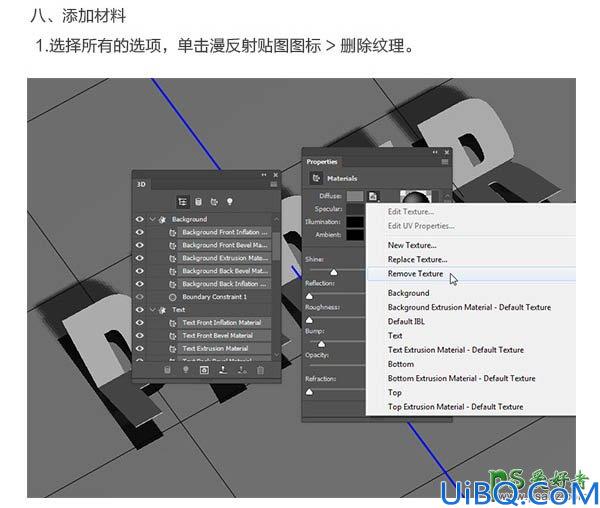
Task: Collapse the Background group chevron
Action: [153, 219]
